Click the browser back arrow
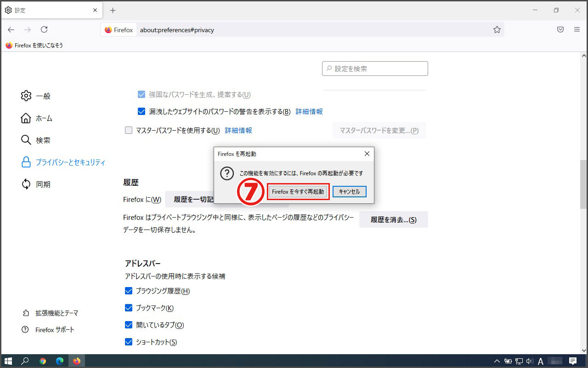588x368 pixels. pos(11,29)
